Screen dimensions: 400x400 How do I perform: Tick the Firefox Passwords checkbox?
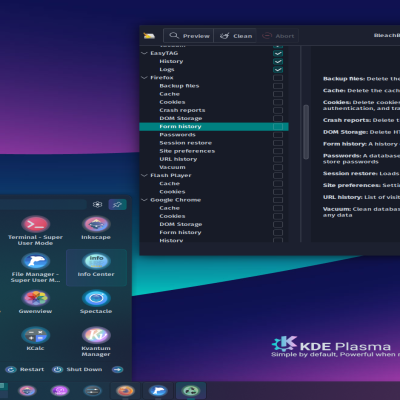click(x=278, y=135)
